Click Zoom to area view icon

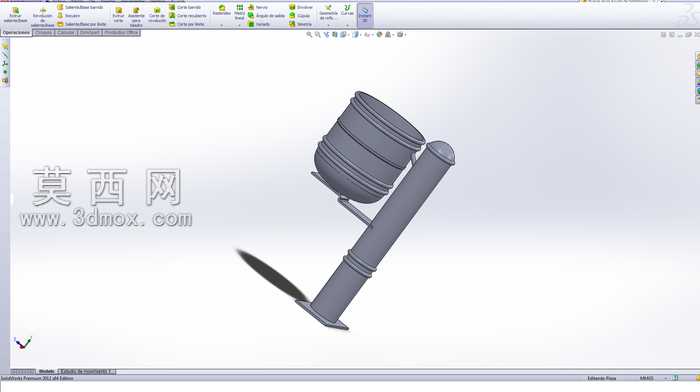[x=317, y=34]
